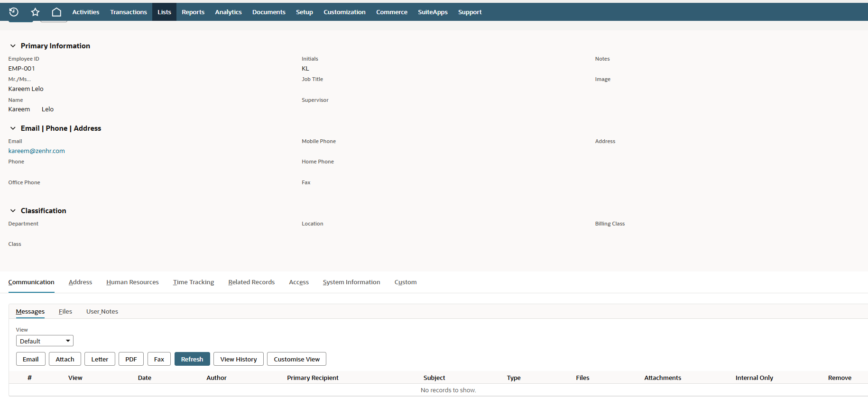Open the Reports menu
The width and height of the screenshot is (868, 397).
pyautogui.click(x=193, y=12)
